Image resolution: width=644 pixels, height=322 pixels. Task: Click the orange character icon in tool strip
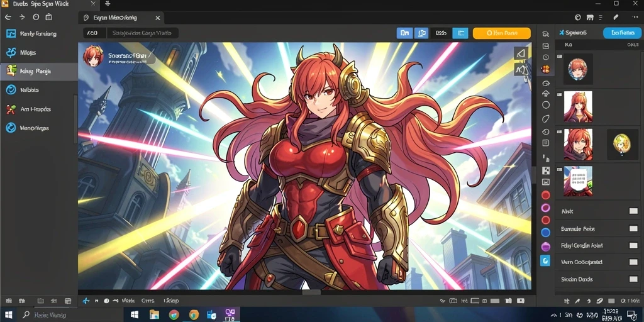point(546,69)
